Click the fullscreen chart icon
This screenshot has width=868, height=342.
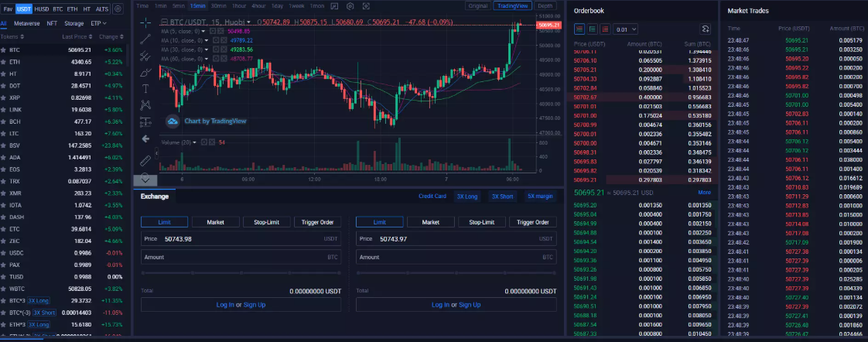366,6
